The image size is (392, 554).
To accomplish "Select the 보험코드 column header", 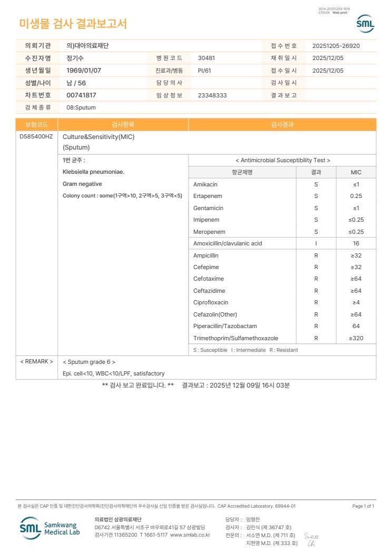I will (x=36, y=125).
